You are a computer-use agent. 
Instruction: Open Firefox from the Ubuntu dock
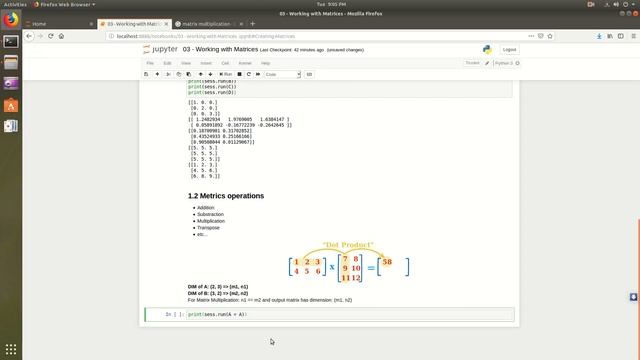coord(11,20)
